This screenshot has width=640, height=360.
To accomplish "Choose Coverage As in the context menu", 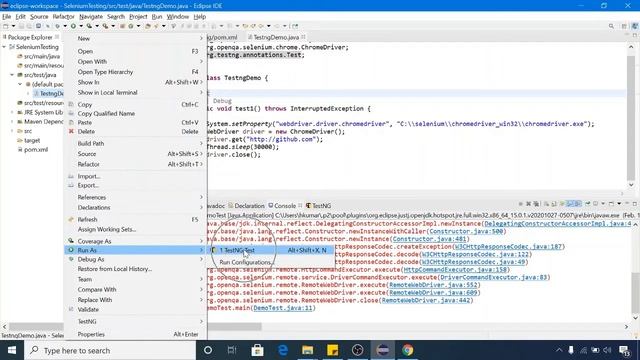I will point(136,241).
